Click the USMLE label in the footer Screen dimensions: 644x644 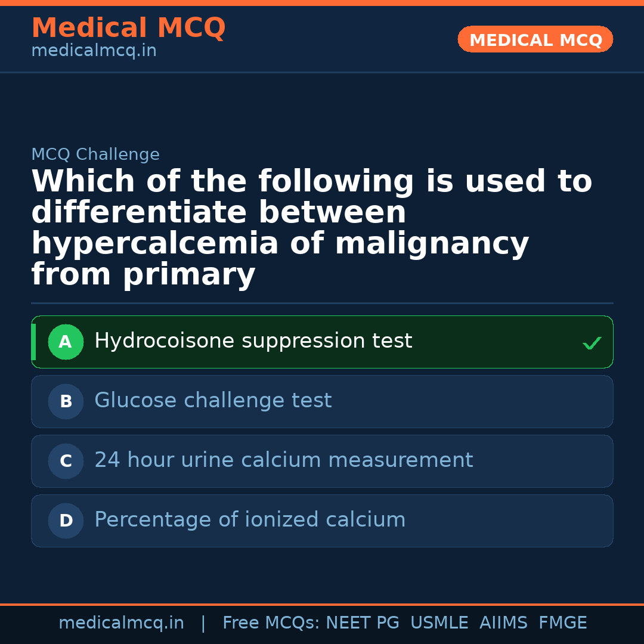click(x=439, y=623)
